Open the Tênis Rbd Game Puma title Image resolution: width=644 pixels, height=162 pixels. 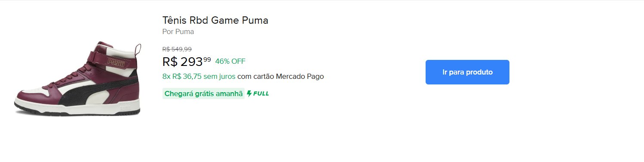point(215,20)
